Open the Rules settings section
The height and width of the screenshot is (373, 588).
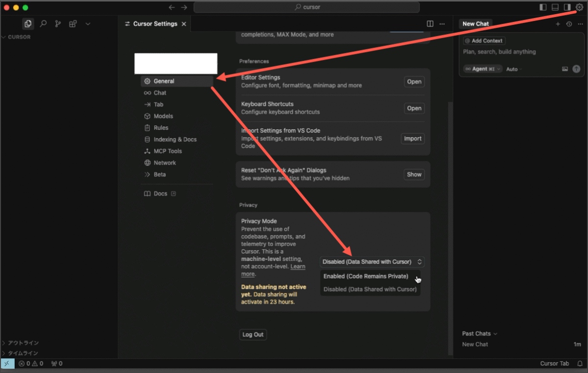point(177,128)
